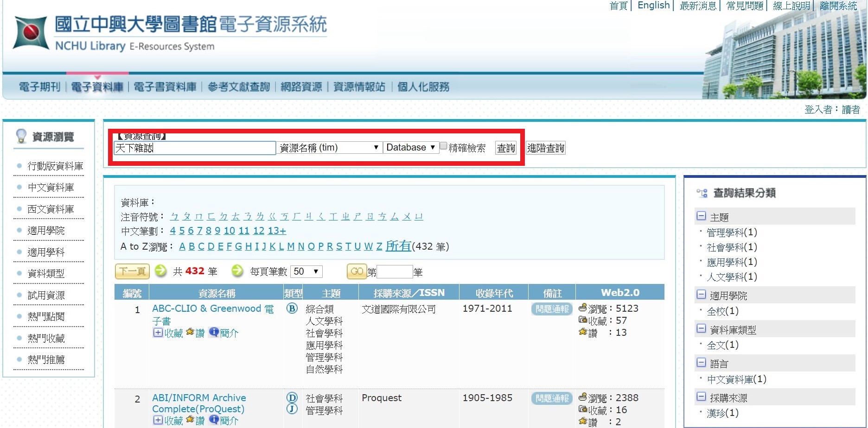Image resolution: width=868 pixels, height=428 pixels.
Task: Browse all entries via 所有 link
Action: click(x=398, y=246)
